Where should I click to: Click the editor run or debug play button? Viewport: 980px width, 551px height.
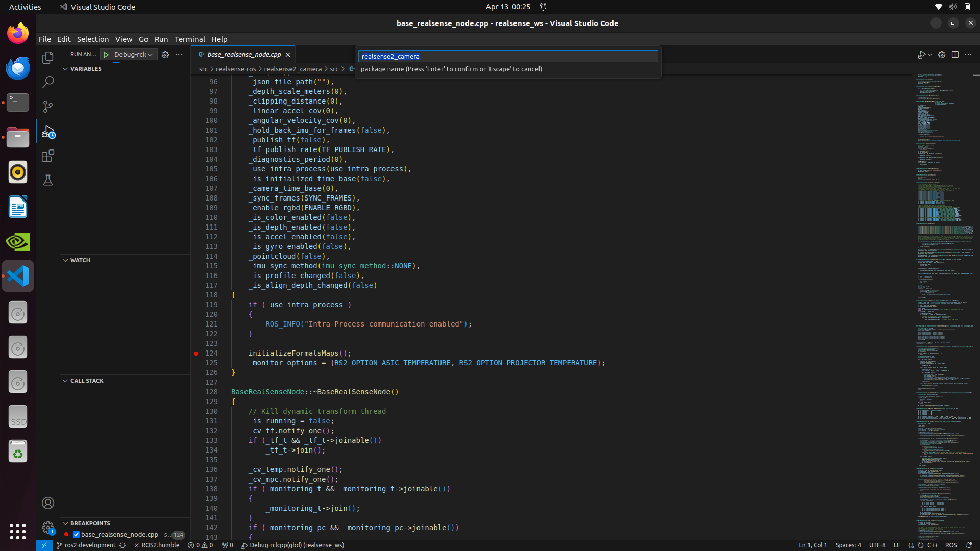[x=921, y=55]
